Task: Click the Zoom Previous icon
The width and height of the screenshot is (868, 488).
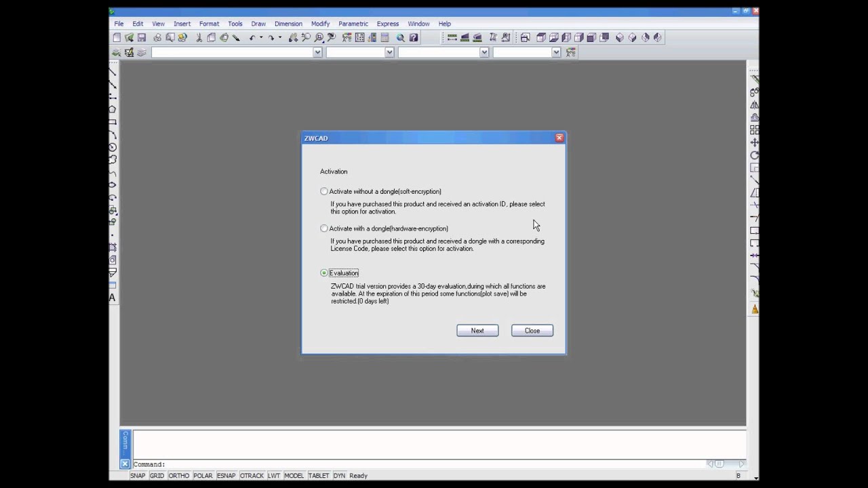Action: coord(331,38)
